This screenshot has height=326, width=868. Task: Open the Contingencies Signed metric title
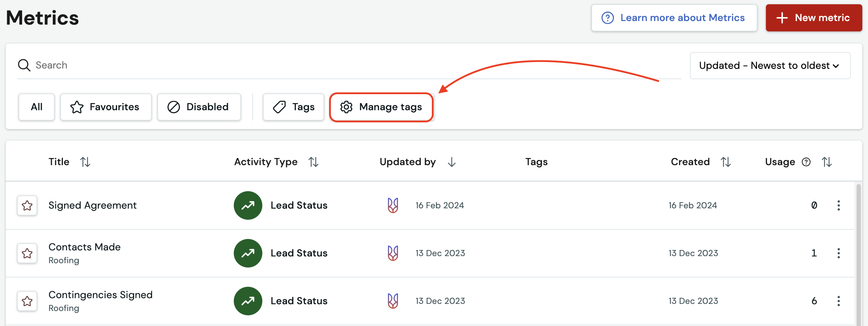click(100, 295)
